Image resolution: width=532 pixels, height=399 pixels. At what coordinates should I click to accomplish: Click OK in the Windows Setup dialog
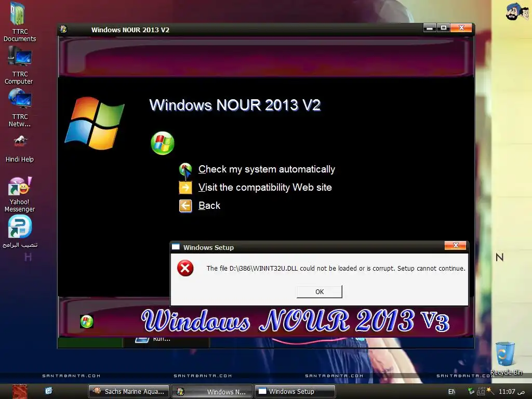(x=320, y=292)
